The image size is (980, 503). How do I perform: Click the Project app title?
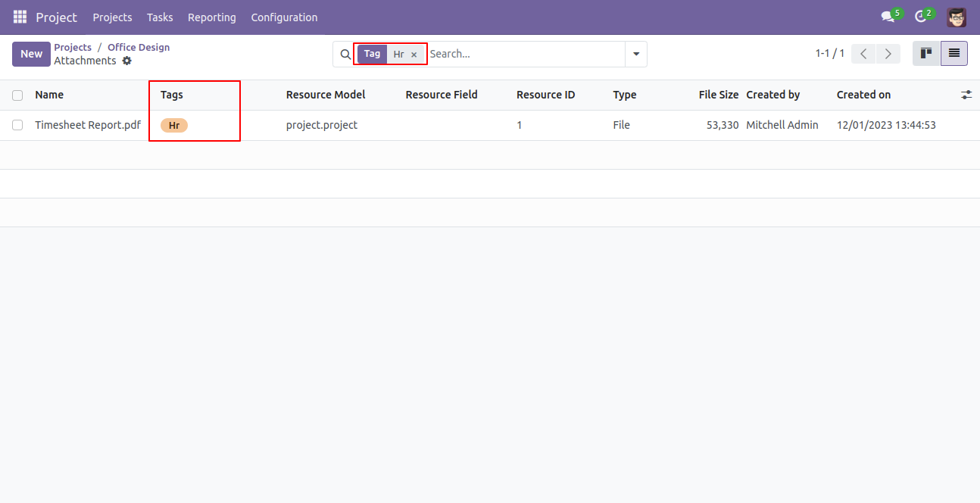(57, 17)
